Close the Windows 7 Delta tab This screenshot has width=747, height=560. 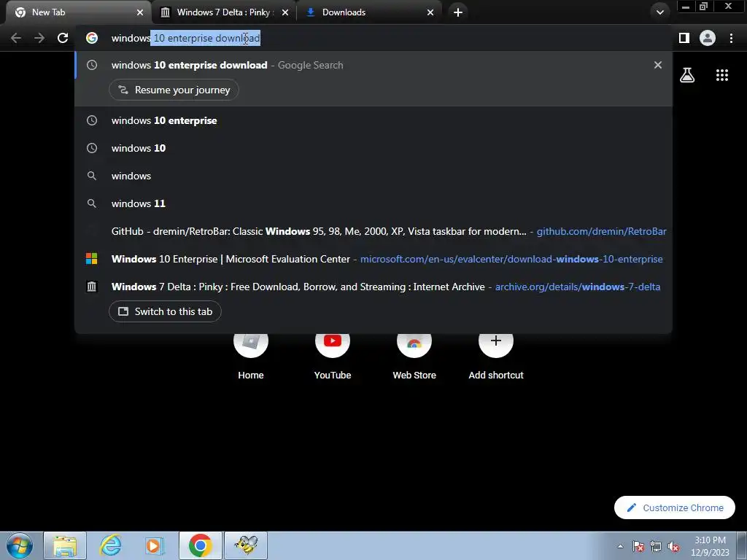(x=285, y=12)
